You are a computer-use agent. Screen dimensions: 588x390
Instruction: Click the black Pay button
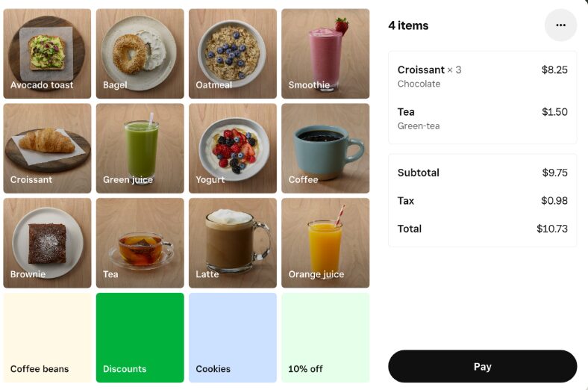click(x=482, y=366)
